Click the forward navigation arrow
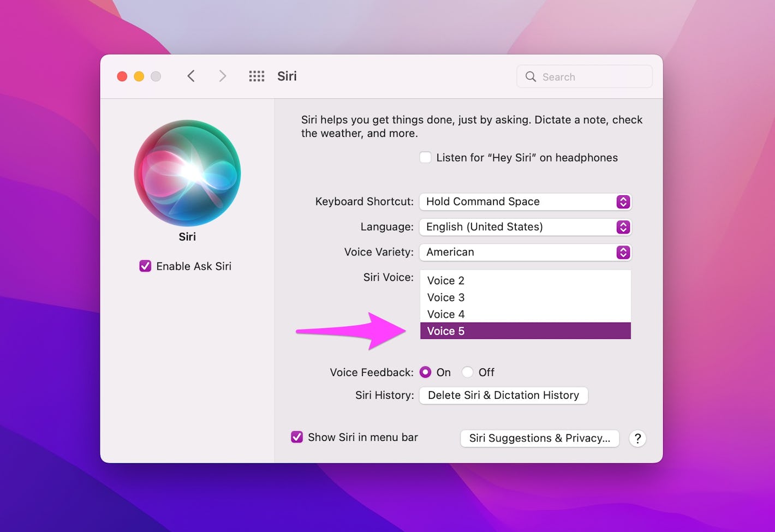This screenshot has height=532, width=775. (223, 76)
